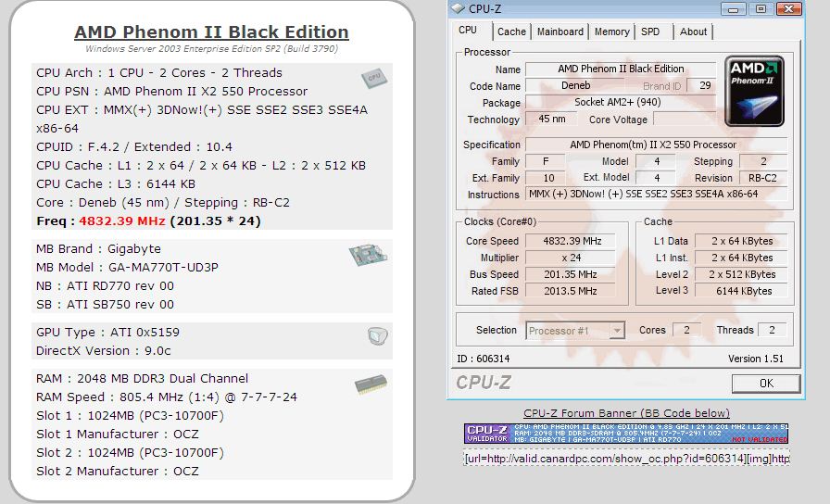Click the Multiplier value x 24
Image resolution: width=830 pixels, height=504 pixels.
[571, 258]
